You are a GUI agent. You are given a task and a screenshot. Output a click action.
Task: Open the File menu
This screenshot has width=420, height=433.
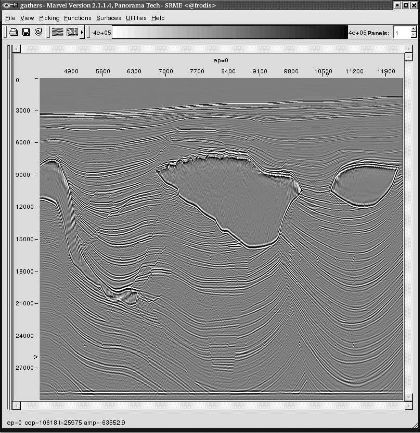point(10,18)
